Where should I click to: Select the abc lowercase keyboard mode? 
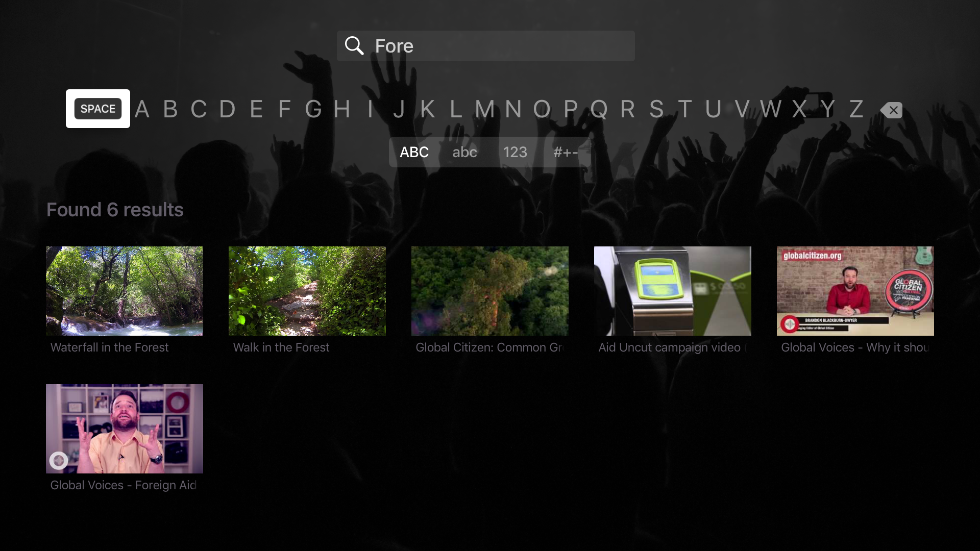pos(464,152)
